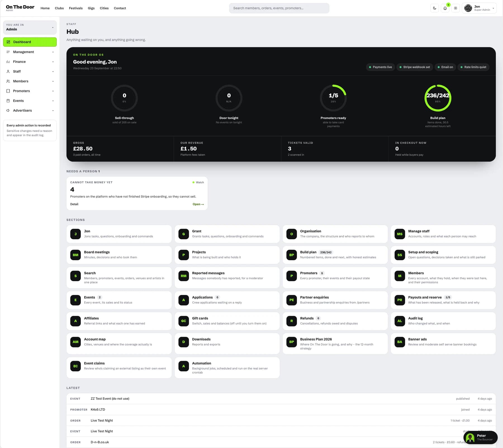Open the Partner enquiries PE icon
Screen dimensions: 503x448
291,300
